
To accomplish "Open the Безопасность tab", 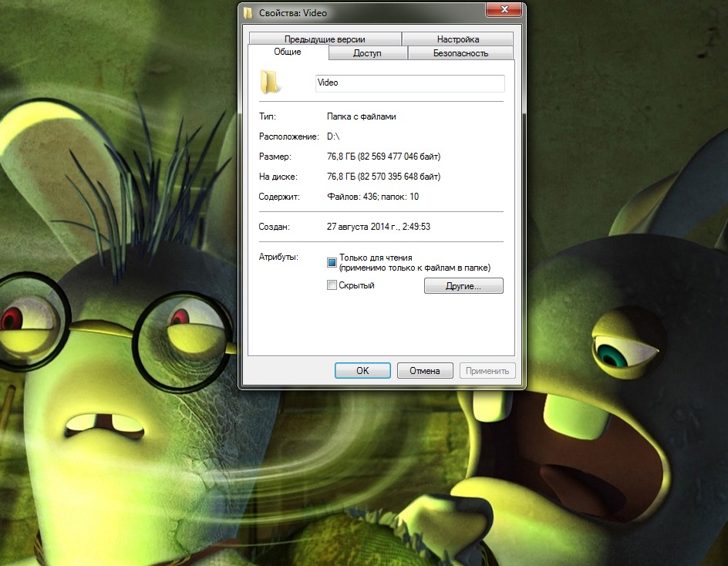I will [460, 53].
